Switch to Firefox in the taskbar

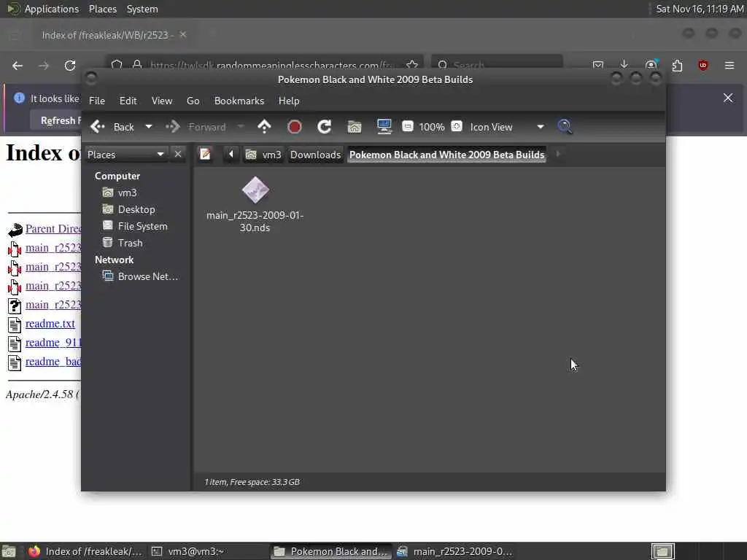pyautogui.click(x=85, y=551)
